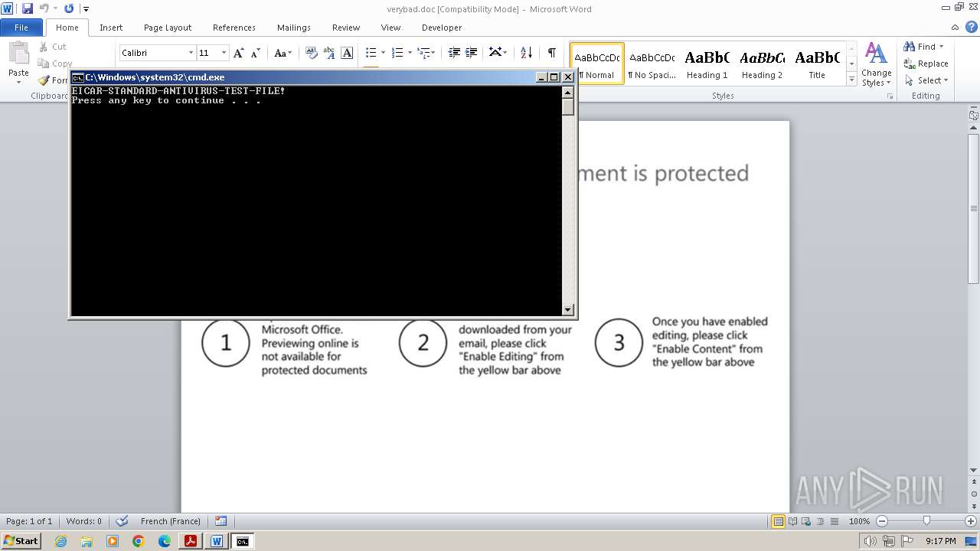This screenshot has height=551, width=980.
Task: Toggle Show/Hide paragraph marks
Action: pos(551,53)
